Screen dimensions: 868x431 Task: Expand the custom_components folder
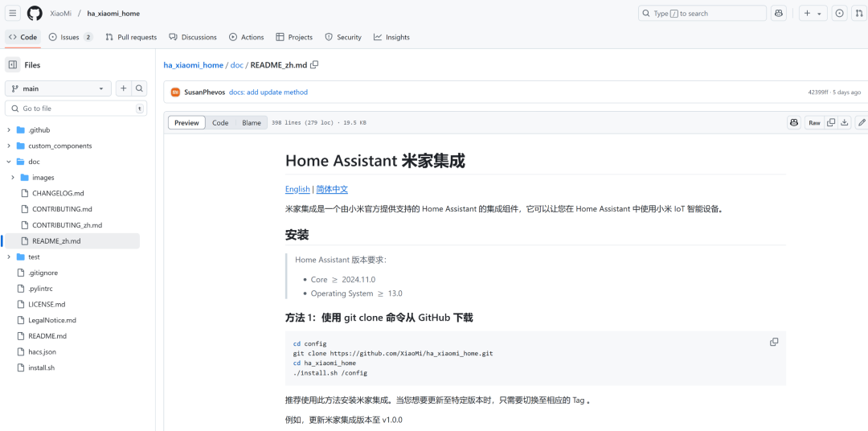point(8,146)
